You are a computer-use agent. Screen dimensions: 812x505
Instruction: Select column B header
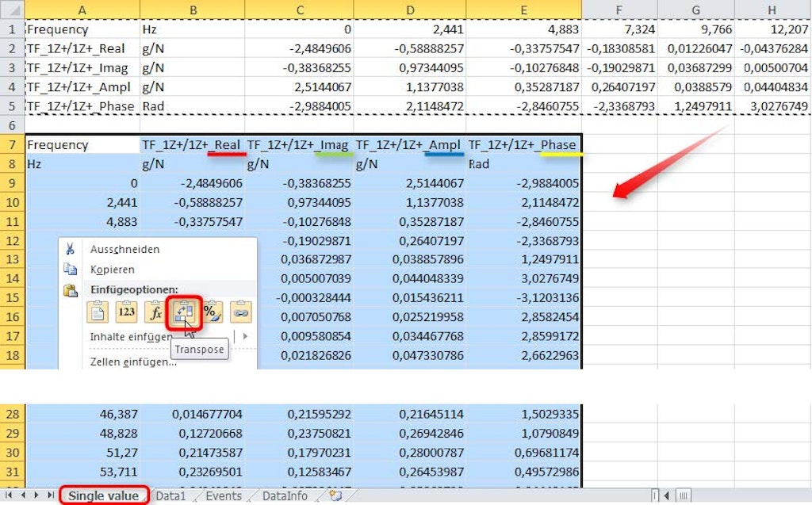(x=193, y=10)
